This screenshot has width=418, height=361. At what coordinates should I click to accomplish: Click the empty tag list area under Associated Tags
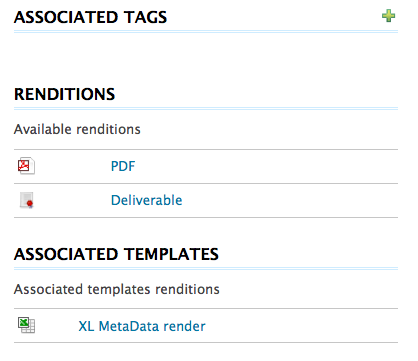pyautogui.click(x=206, y=53)
